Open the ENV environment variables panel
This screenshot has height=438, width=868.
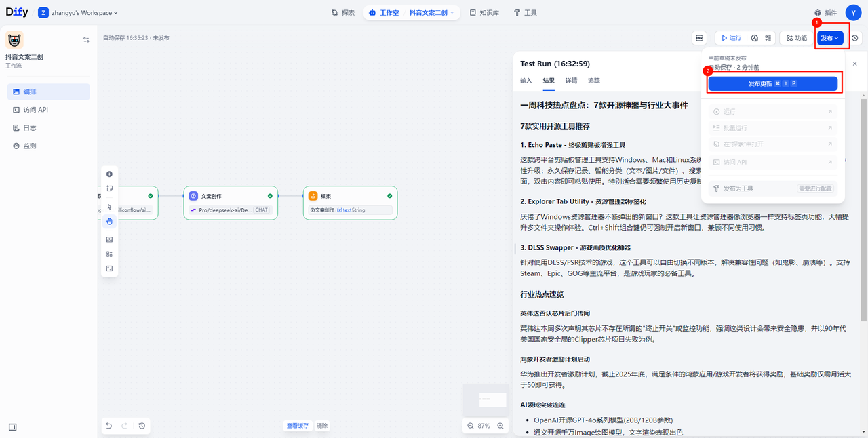click(699, 38)
